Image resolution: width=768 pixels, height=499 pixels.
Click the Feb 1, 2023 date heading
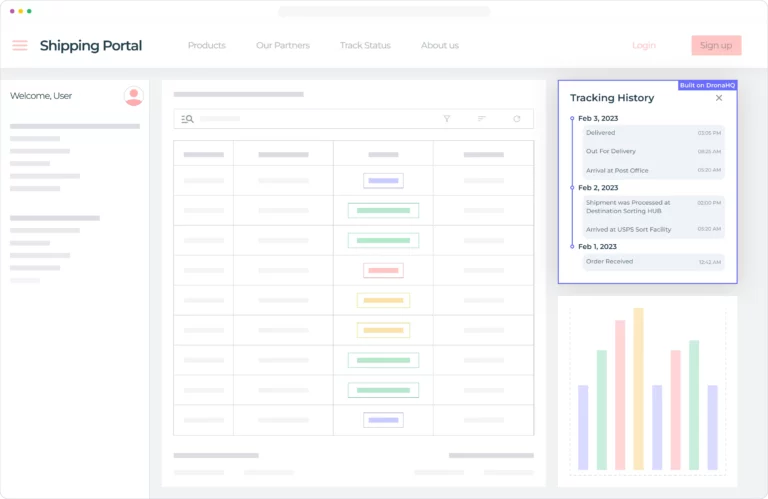598,246
